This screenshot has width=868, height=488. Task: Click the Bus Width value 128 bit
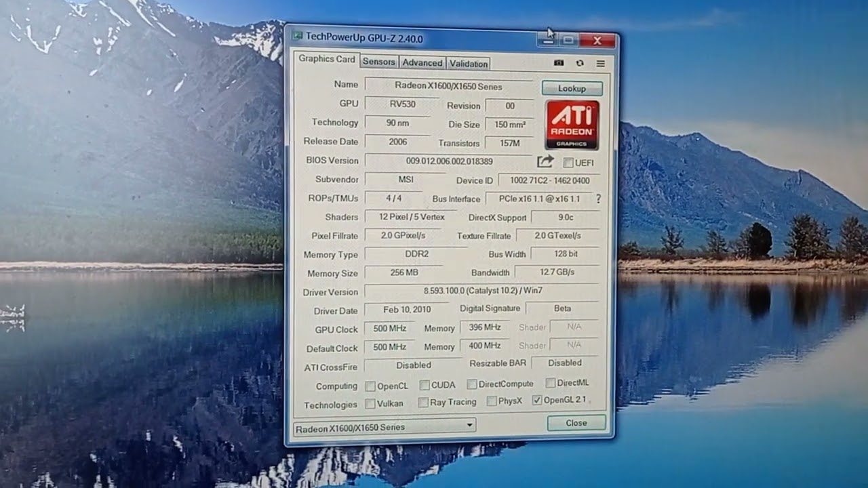[x=566, y=253]
